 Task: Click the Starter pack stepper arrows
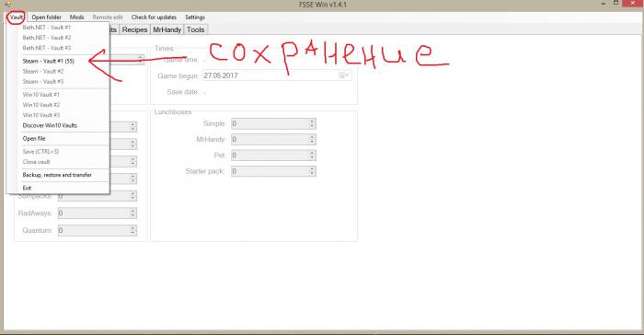click(312, 171)
